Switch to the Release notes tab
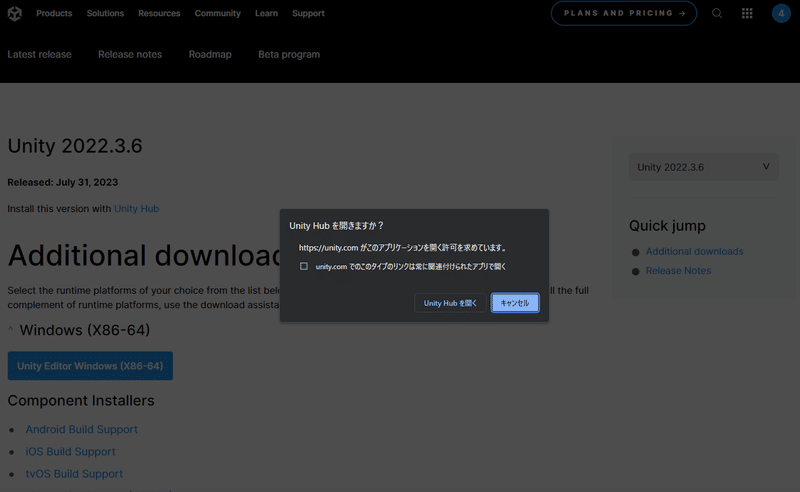The width and height of the screenshot is (800, 492). click(130, 54)
